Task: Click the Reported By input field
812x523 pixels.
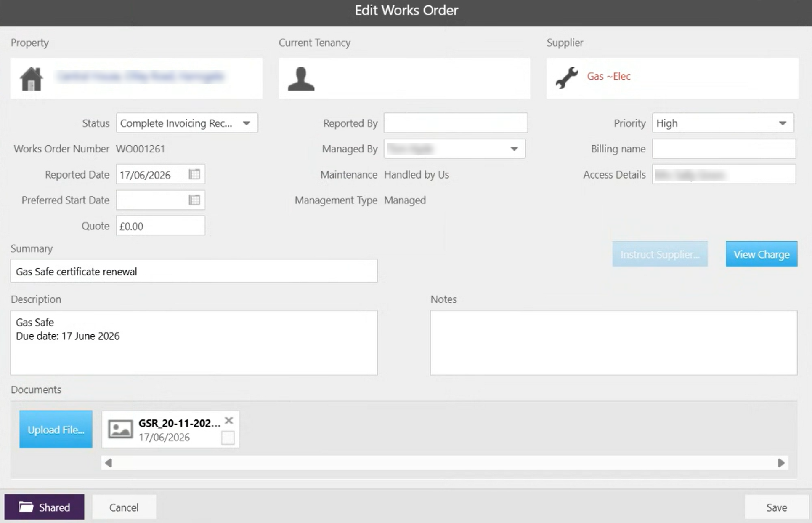Action: coord(455,123)
